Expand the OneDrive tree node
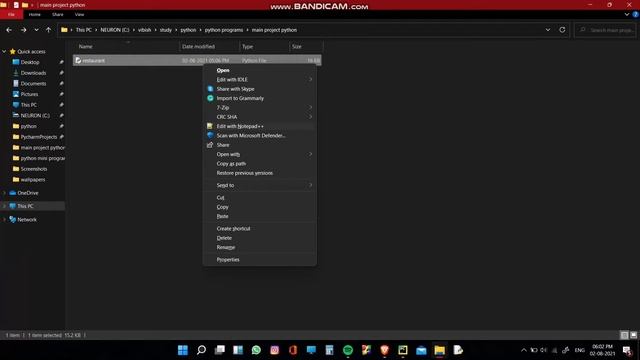The height and width of the screenshot is (360, 640). tap(4, 193)
